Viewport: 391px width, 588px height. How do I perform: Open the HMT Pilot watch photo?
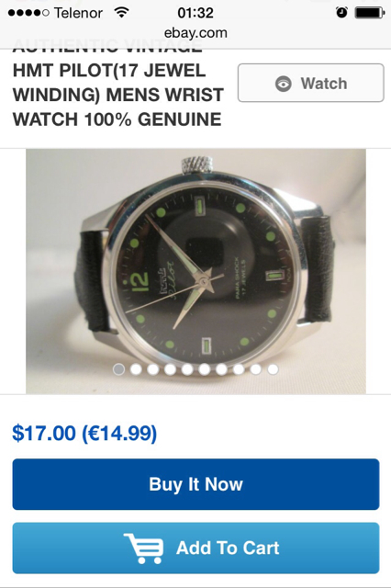click(195, 271)
